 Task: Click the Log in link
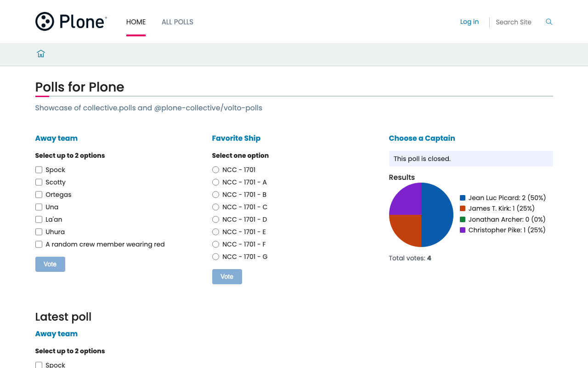[x=469, y=22]
